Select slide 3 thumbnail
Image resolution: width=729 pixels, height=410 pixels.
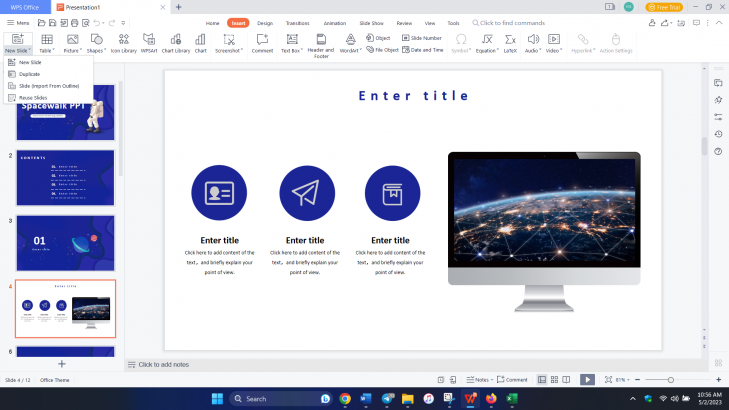[x=66, y=243]
